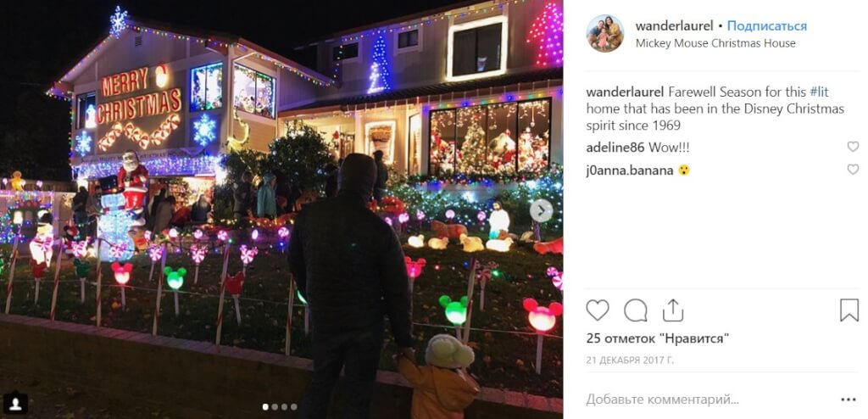Screen dimensions: 868x419
Task: Show tagged people icon on photo
Action: [x=15, y=404]
